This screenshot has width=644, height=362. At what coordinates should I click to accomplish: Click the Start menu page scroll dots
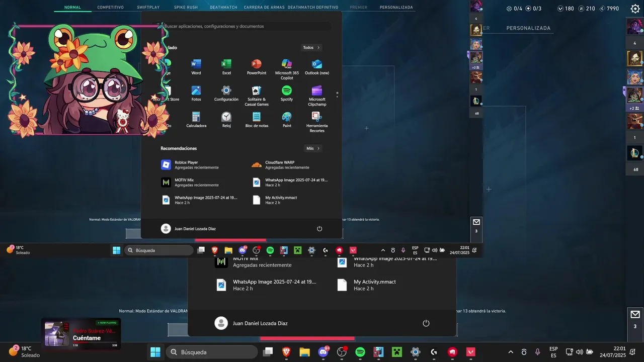coord(337,94)
